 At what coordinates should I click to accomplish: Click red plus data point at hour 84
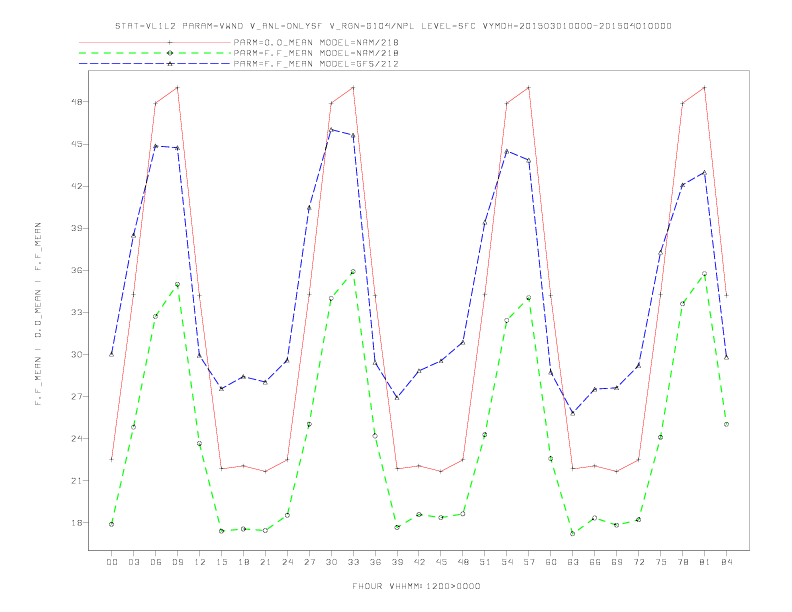coord(726,295)
